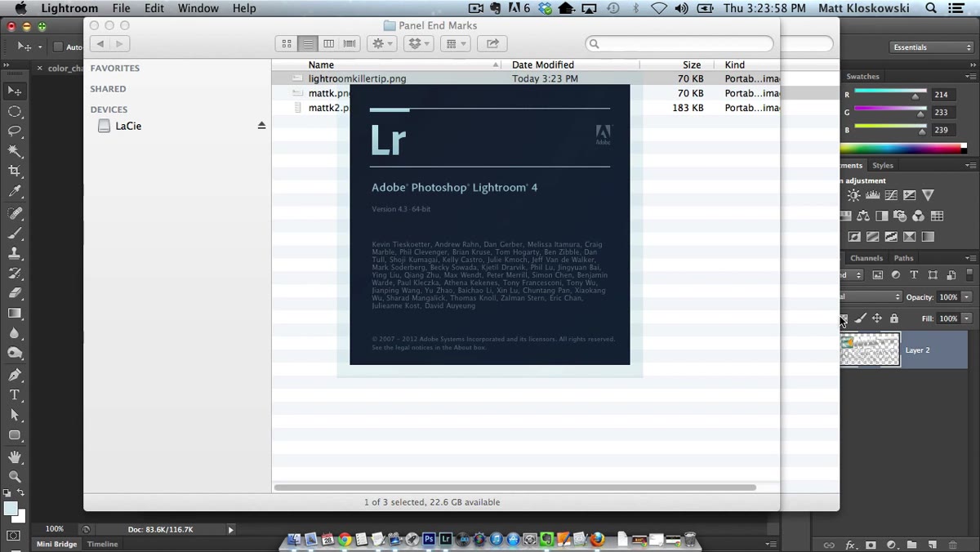This screenshot has height=552, width=980.
Task: Add a Brightness/Contrast adjustment
Action: (853, 195)
